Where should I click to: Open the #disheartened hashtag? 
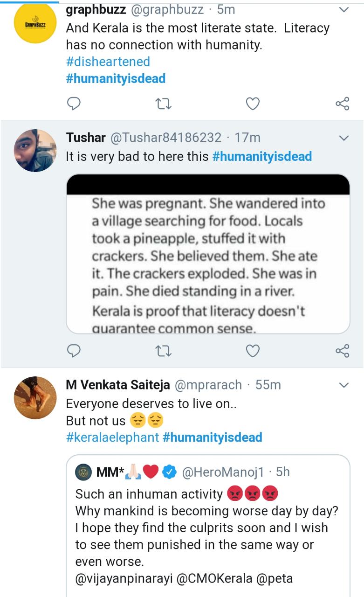coord(108,62)
